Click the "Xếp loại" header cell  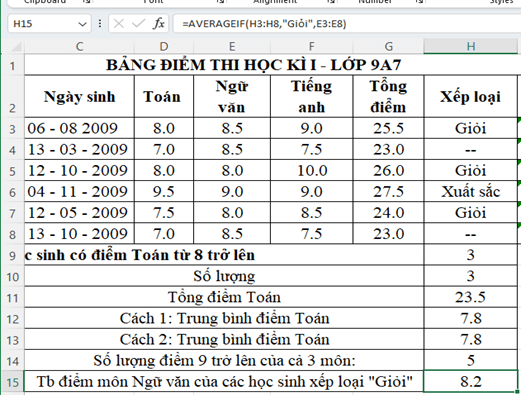click(470, 96)
